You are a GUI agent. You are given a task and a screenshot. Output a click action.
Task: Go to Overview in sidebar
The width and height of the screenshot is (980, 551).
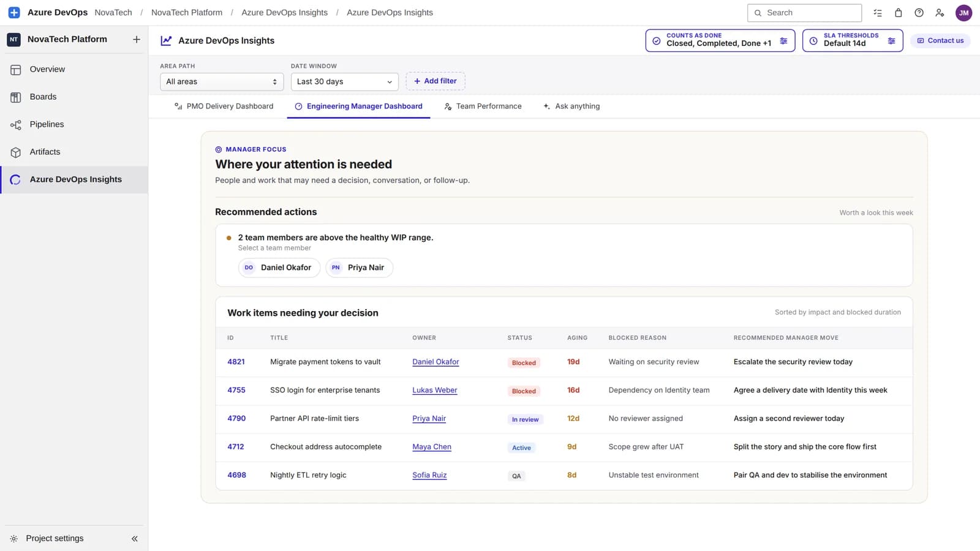[74, 69]
